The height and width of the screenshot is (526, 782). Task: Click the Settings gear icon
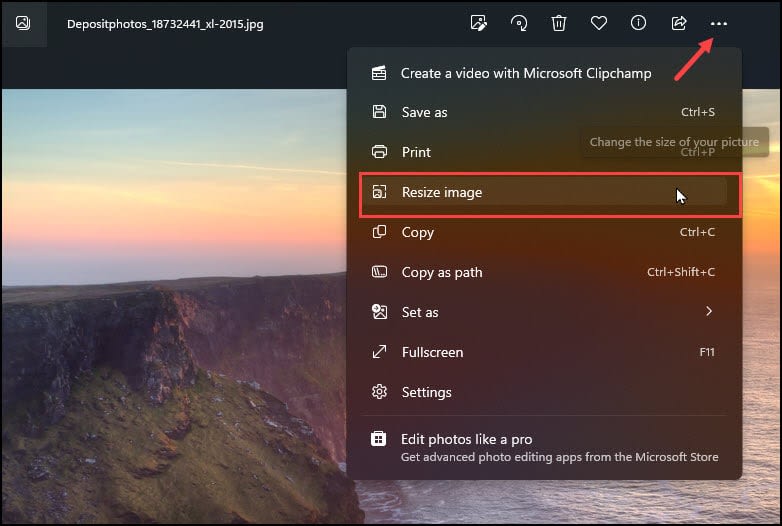click(x=379, y=391)
